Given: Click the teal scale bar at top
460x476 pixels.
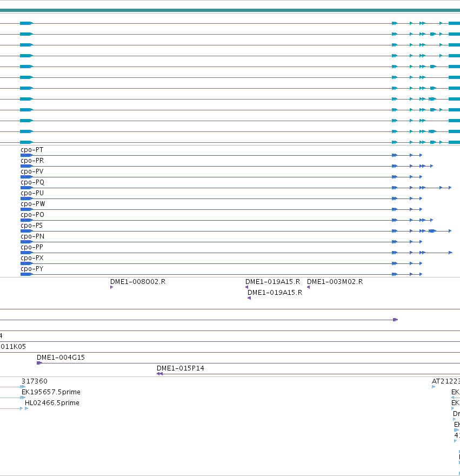Looking at the screenshot, I should pos(230,10).
